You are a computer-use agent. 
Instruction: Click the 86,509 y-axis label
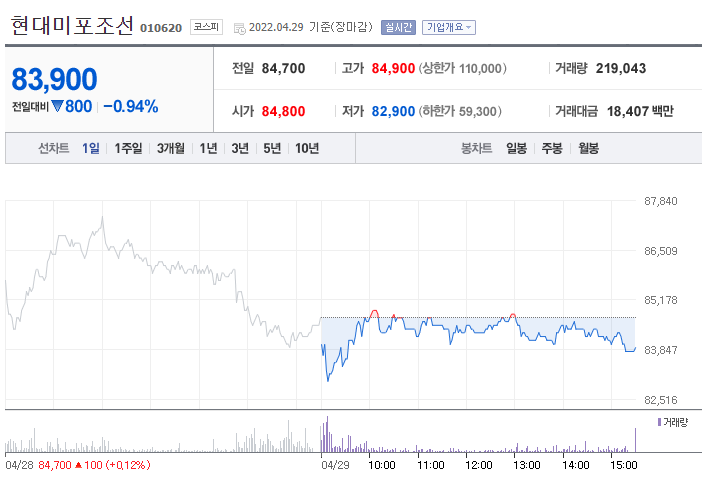point(661,251)
